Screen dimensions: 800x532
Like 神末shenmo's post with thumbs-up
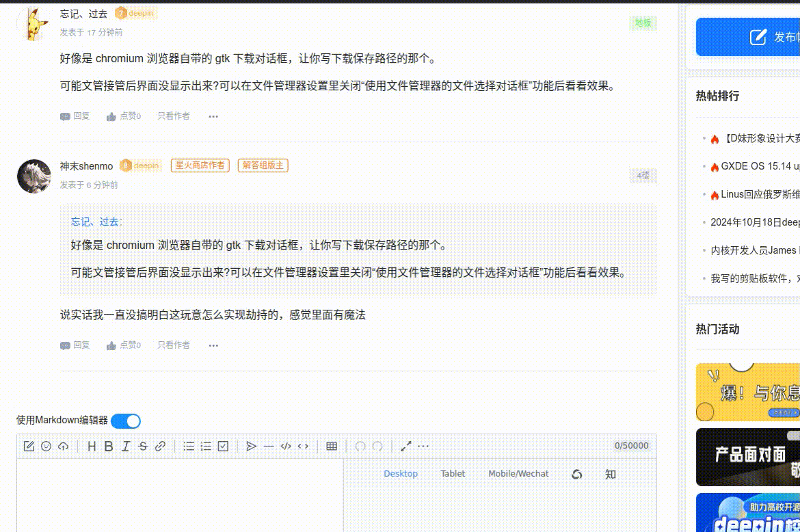point(124,345)
